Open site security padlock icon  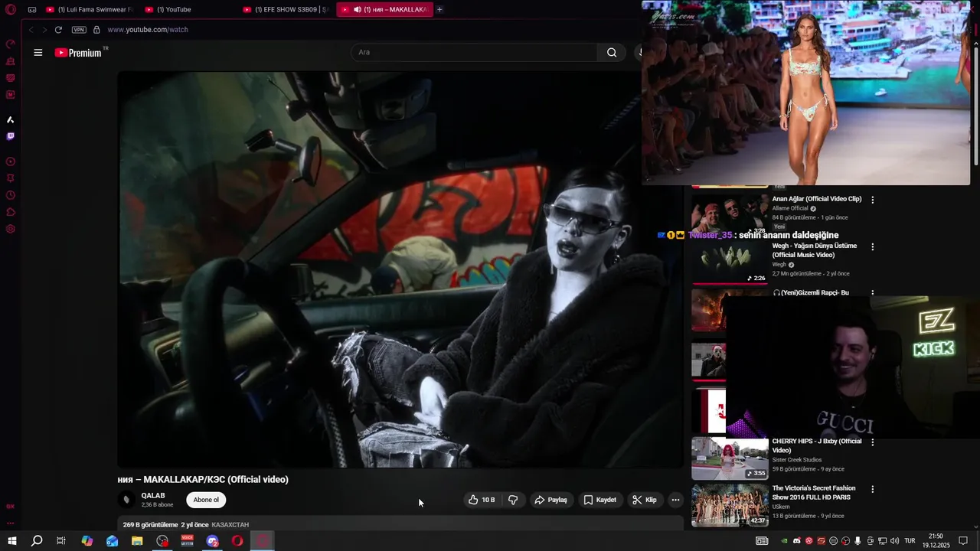[x=96, y=30]
